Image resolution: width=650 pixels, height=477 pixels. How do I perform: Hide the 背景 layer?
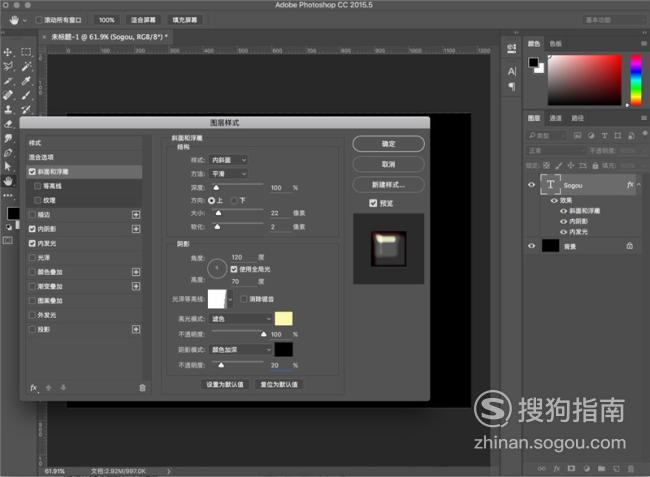pos(531,246)
